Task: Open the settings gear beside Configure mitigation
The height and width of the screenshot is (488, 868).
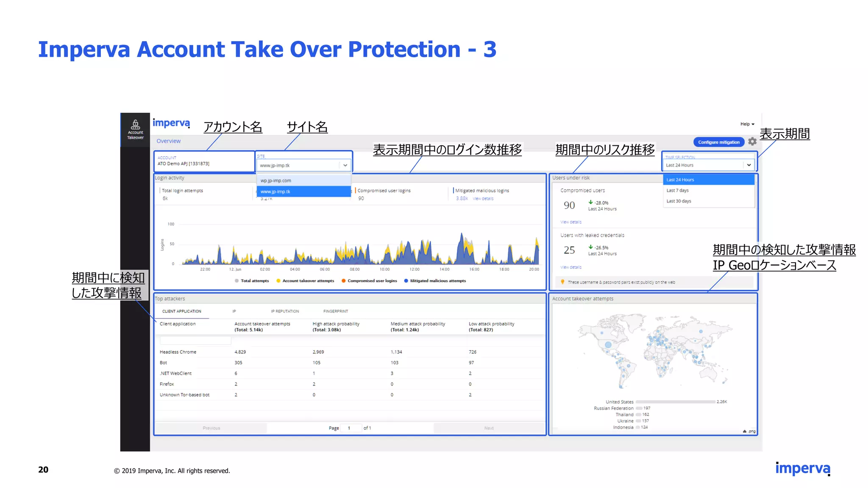Action: tap(752, 141)
